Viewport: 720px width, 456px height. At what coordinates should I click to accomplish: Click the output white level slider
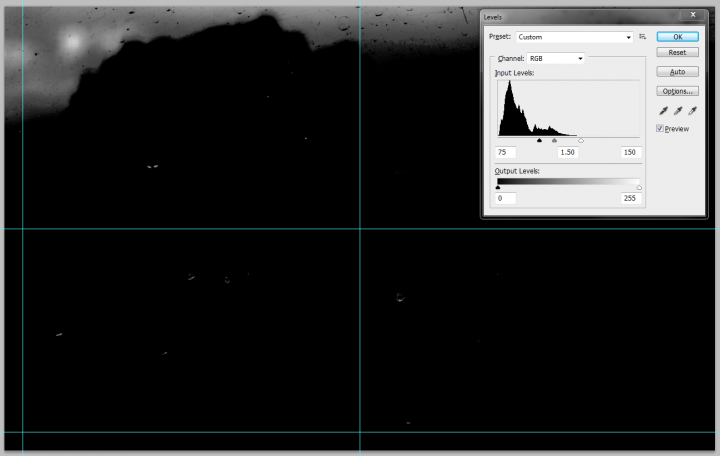coord(639,187)
